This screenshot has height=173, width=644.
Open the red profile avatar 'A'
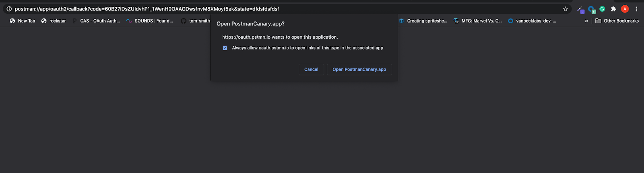point(625,9)
